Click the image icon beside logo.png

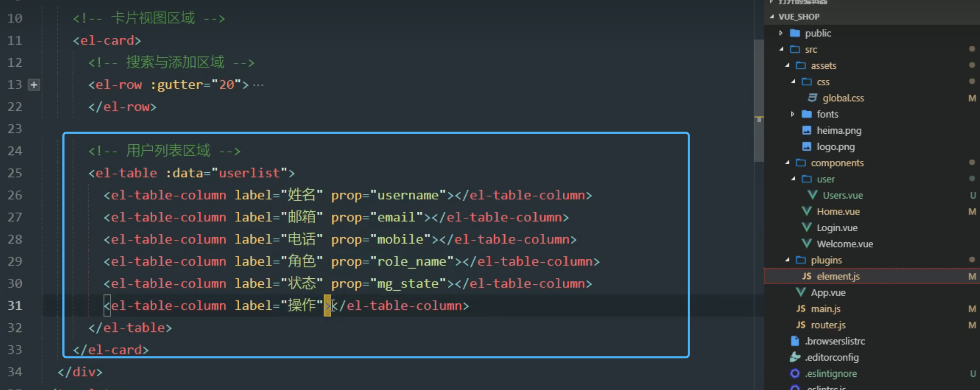point(807,147)
